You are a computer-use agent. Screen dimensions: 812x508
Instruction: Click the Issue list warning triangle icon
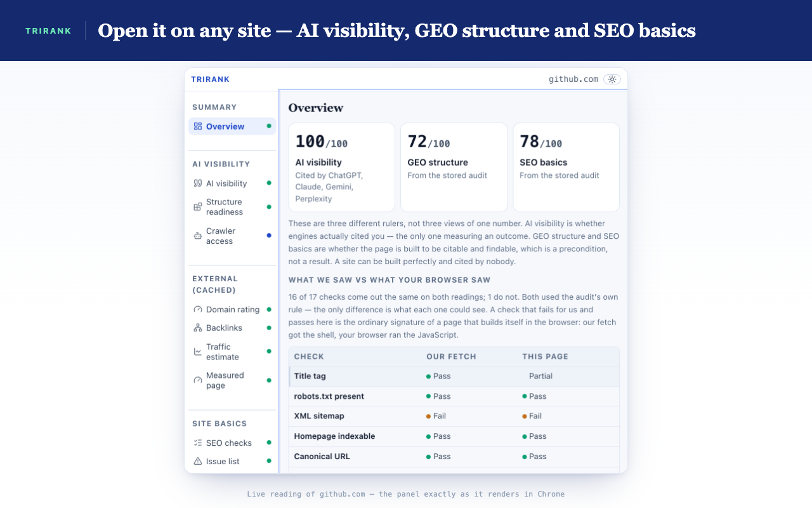pos(198,462)
